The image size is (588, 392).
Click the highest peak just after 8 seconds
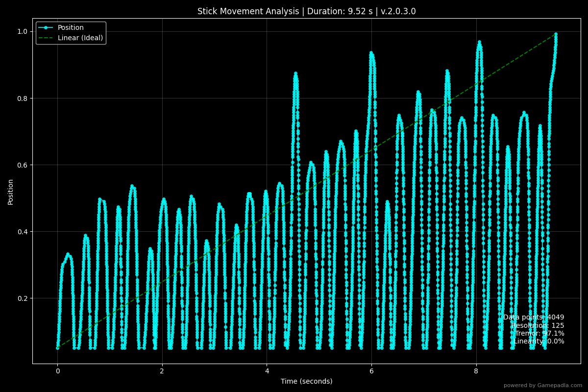479,42
